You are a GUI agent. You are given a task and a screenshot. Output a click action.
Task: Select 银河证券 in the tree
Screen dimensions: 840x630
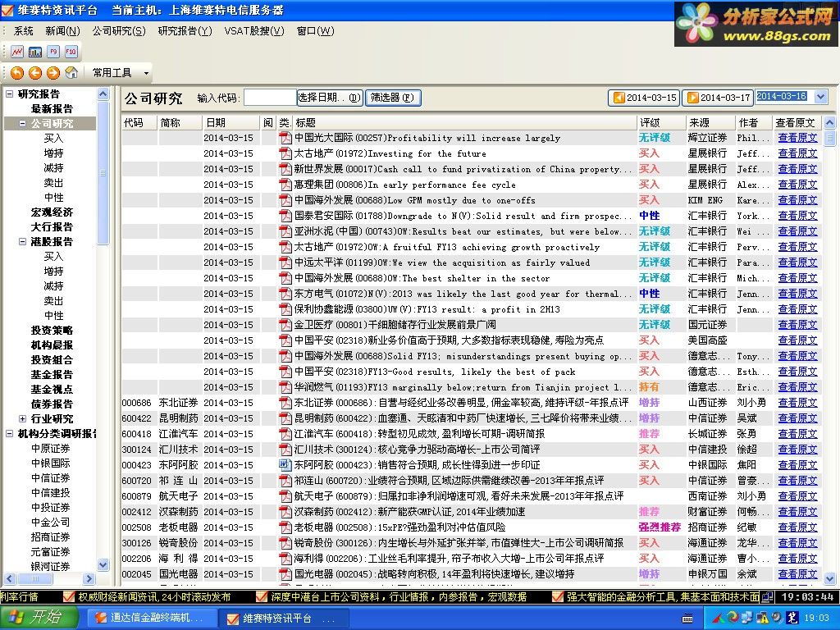pyautogui.click(x=50, y=566)
